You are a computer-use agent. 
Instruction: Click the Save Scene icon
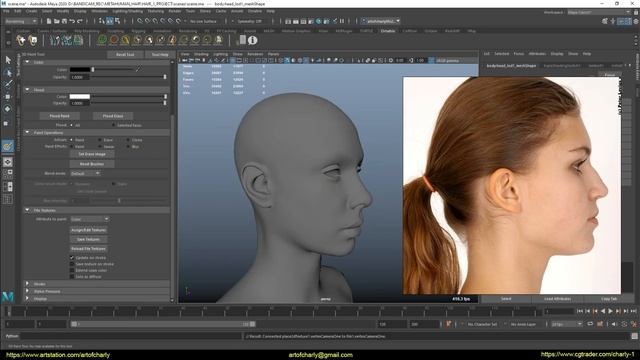(64, 21)
